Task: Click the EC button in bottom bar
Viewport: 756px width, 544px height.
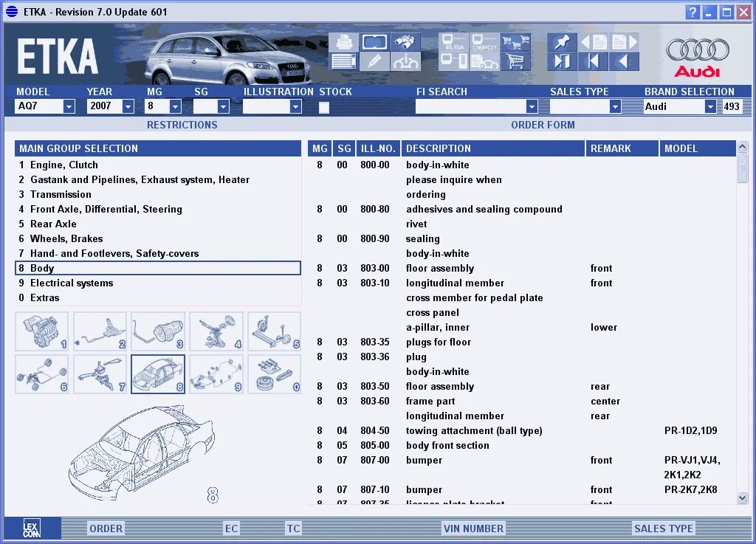Action: point(231,528)
